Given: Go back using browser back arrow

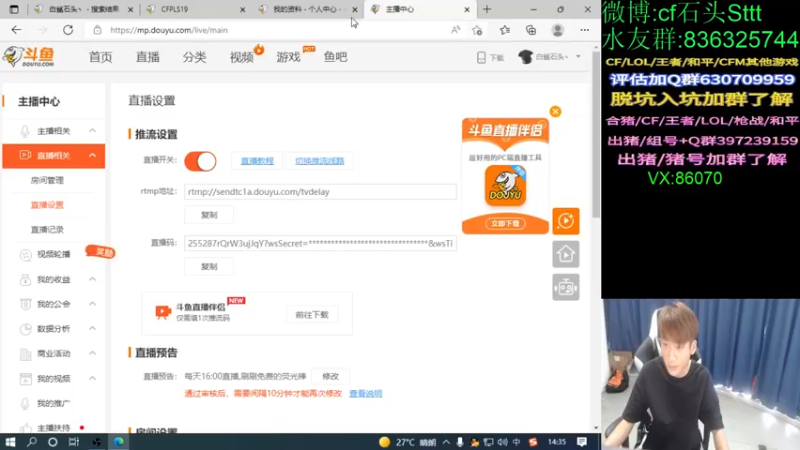Looking at the screenshot, I should pos(16,30).
